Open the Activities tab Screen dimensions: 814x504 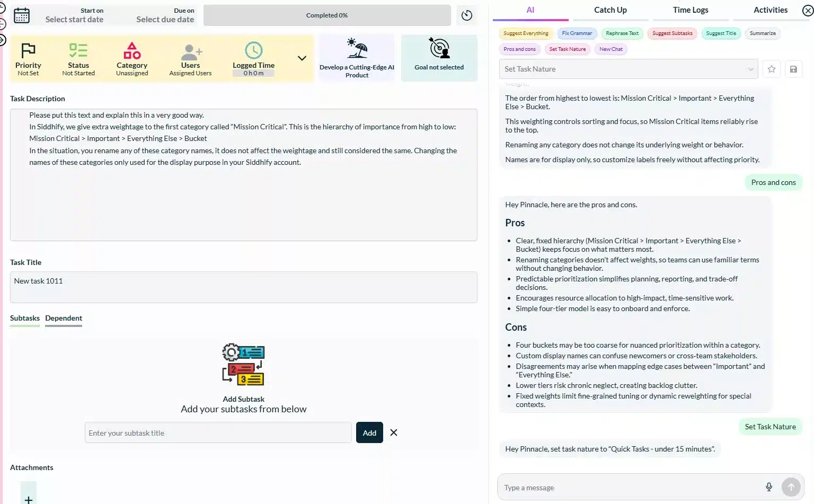pos(770,10)
